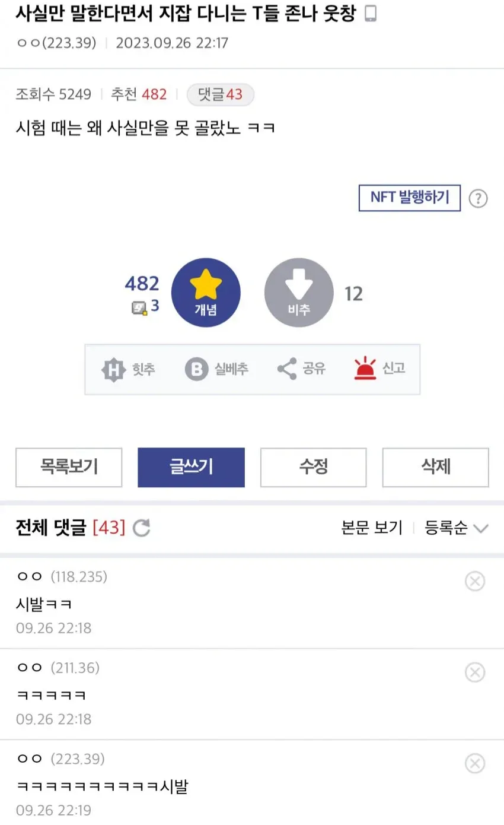Click the 댓글43 comment count badge

[220, 95]
